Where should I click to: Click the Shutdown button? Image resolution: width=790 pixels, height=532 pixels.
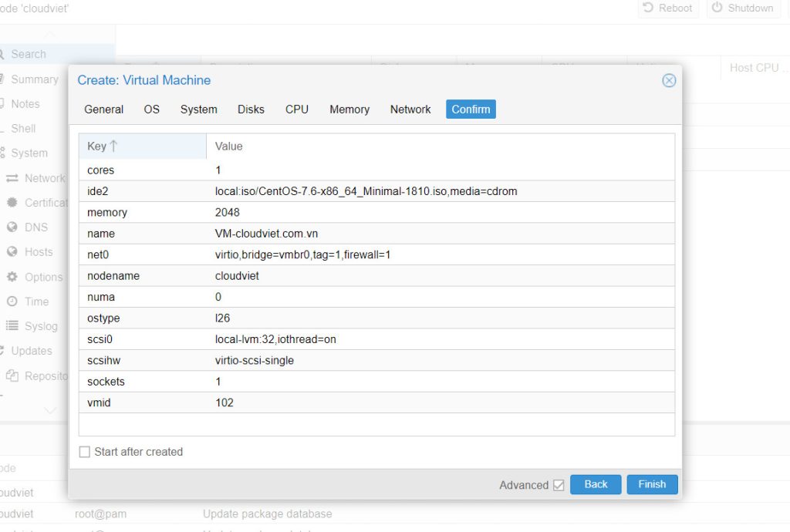tap(743, 8)
